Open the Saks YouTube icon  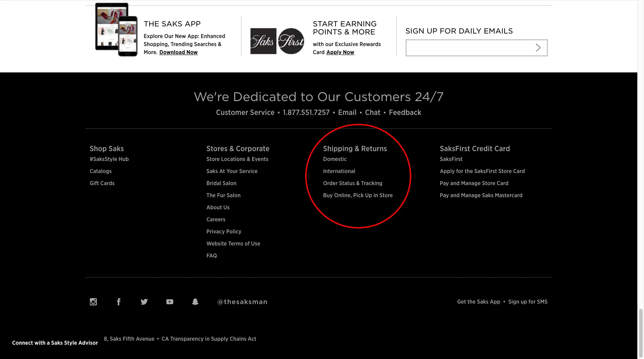click(x=170, y=302)
